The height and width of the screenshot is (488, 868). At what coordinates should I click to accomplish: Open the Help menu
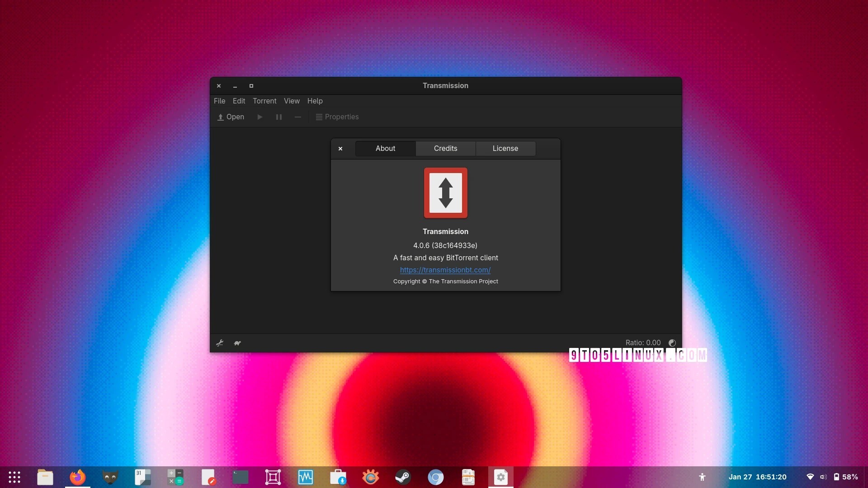point(315,101)
